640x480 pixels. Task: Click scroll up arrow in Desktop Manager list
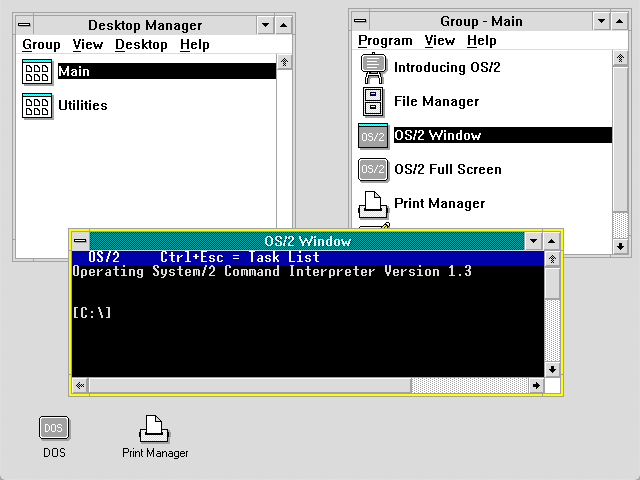(284, 62)
